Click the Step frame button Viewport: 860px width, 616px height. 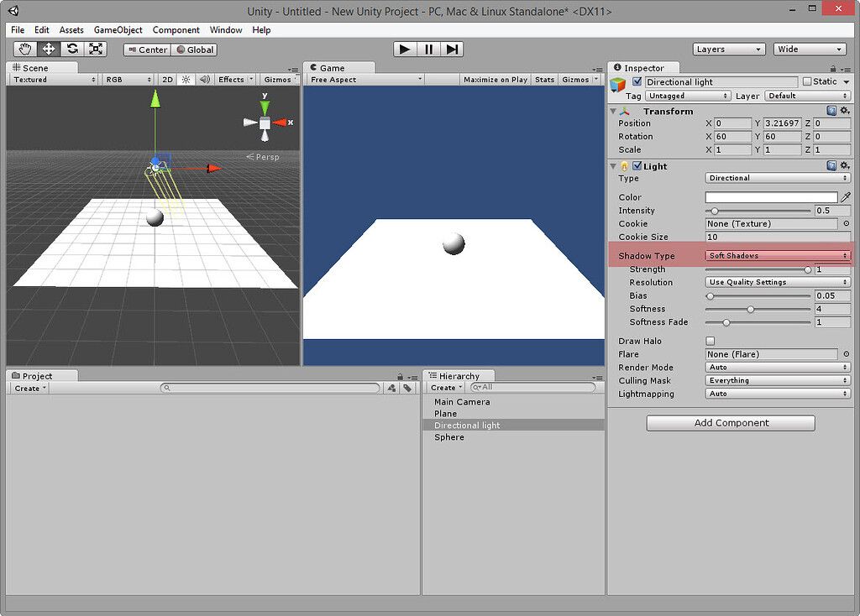point(452,50)
